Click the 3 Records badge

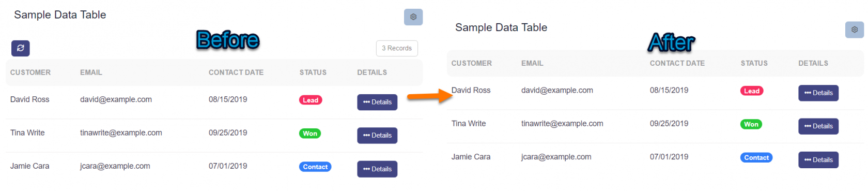[397, 48]
